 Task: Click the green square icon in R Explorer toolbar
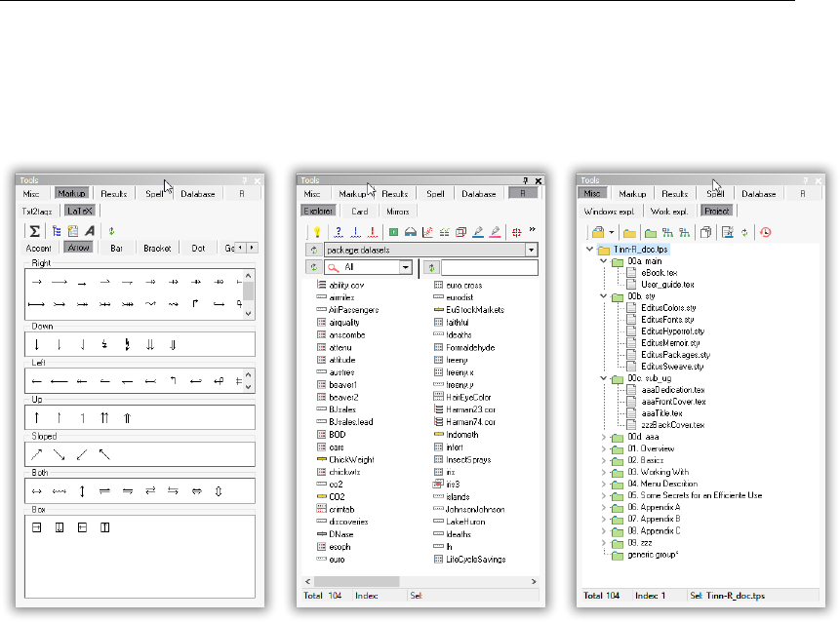click(x=394, y=232)
